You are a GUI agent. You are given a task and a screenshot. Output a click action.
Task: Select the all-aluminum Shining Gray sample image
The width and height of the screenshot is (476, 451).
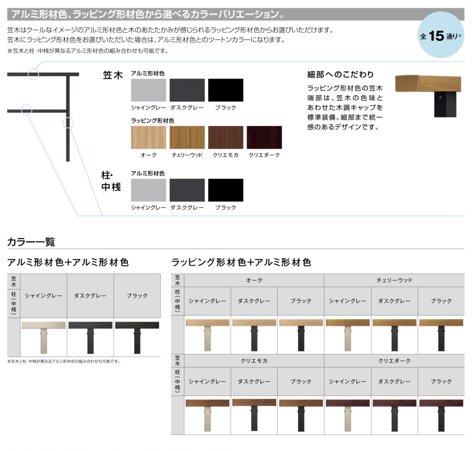click(44, 337)
